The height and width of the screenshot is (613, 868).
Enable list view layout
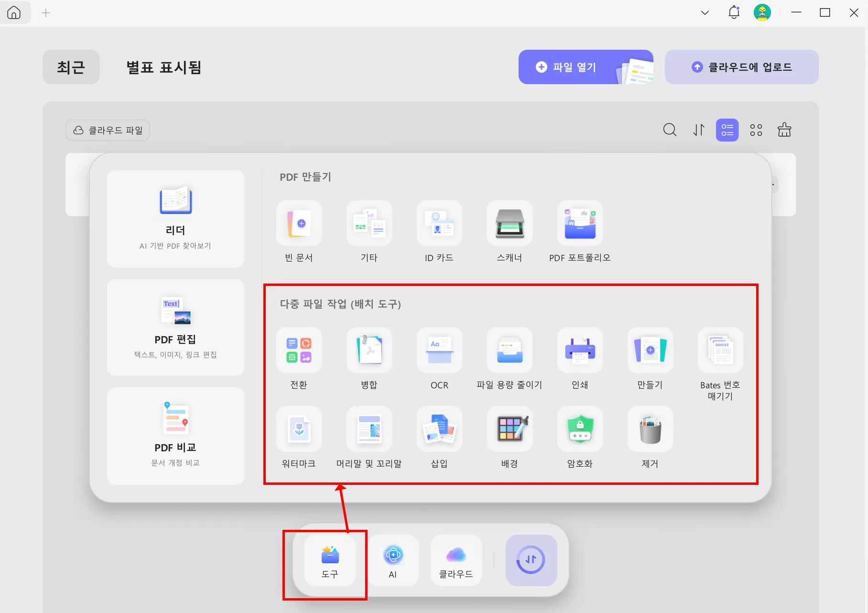coord(727,130)
